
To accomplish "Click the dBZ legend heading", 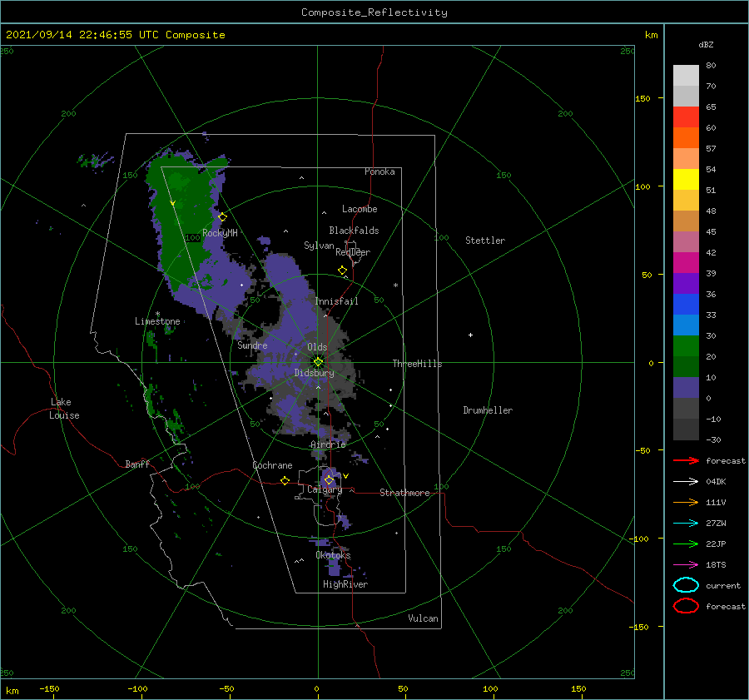I will 706,44.
